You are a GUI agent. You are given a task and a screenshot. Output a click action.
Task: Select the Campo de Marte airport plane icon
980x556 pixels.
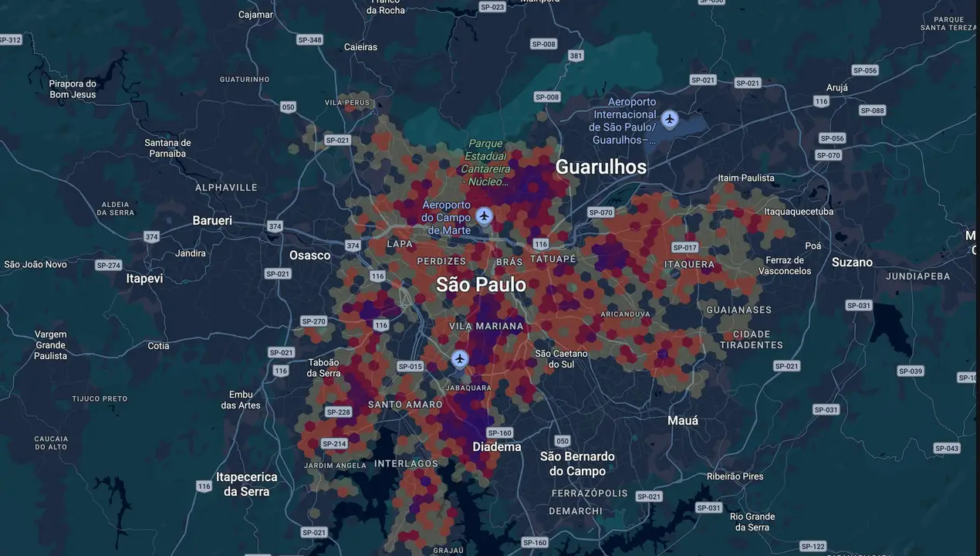click(484, 215)
